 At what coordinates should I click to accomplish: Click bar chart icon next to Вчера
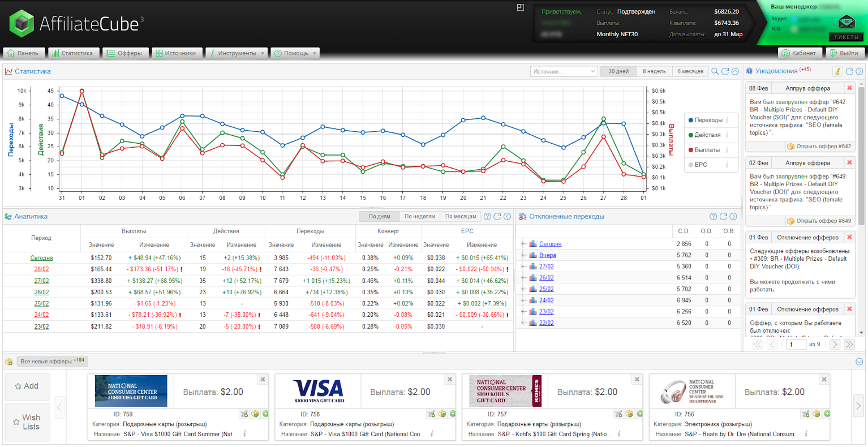pyautogui.click(x=532, y=255)
